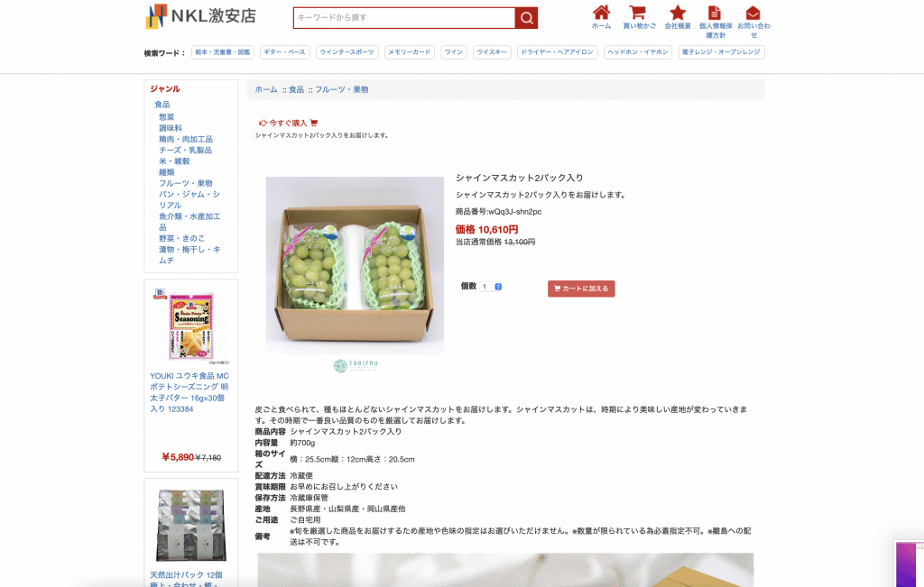Screen dimensions: 924x587
Task: Open the 個数 quantity dropdown
Action: point(491,287)
